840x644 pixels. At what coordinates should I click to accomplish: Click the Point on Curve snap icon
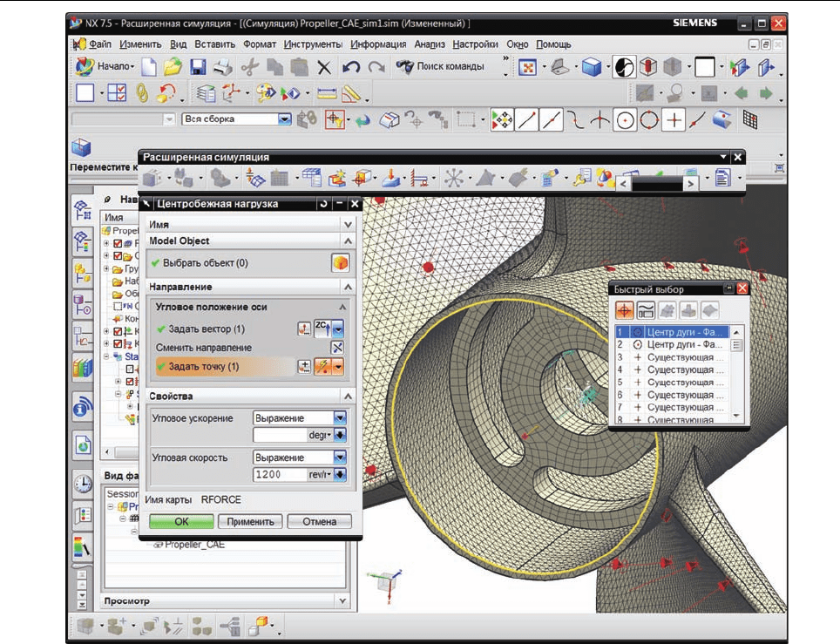(x=695, y=120)
